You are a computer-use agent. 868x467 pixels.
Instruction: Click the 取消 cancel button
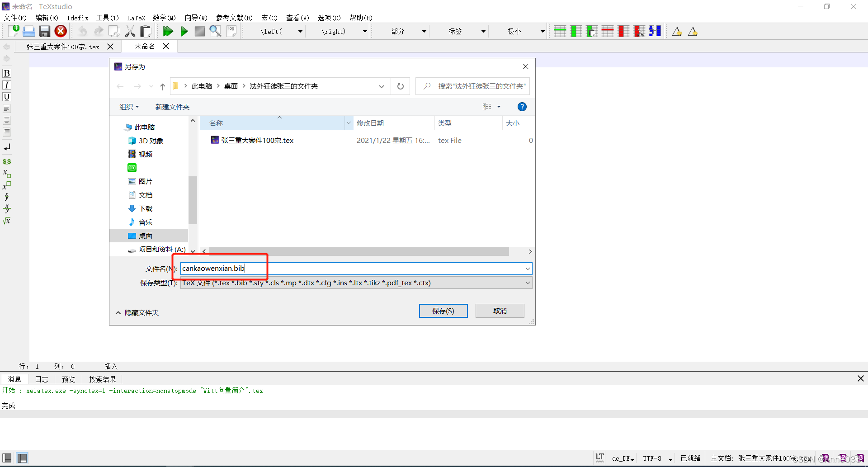tap(500, 311)
